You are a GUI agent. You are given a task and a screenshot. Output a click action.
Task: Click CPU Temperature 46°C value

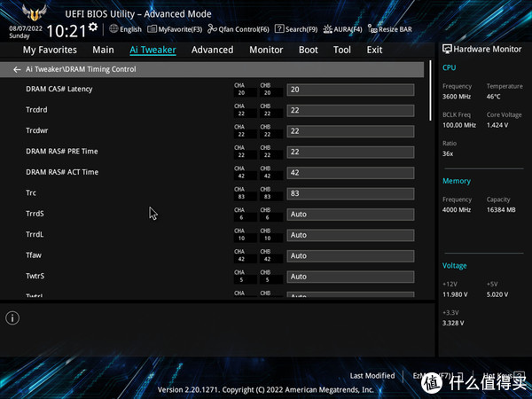click(x=493, y=97)
